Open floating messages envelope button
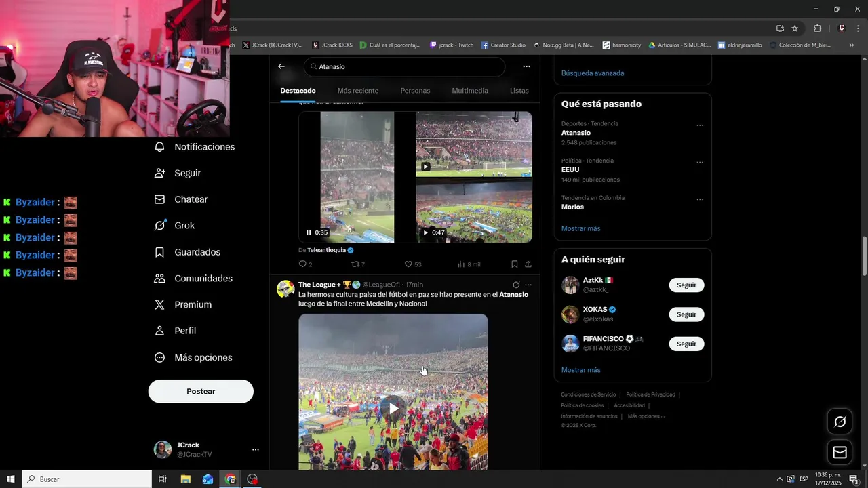This screenshot has height=488, width=868. pyautogui.click(x=840, y=452)
